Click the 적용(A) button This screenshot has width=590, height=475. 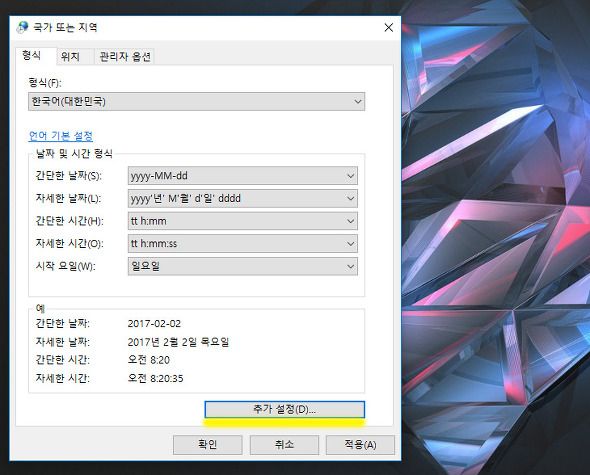(x=360, y=445)
